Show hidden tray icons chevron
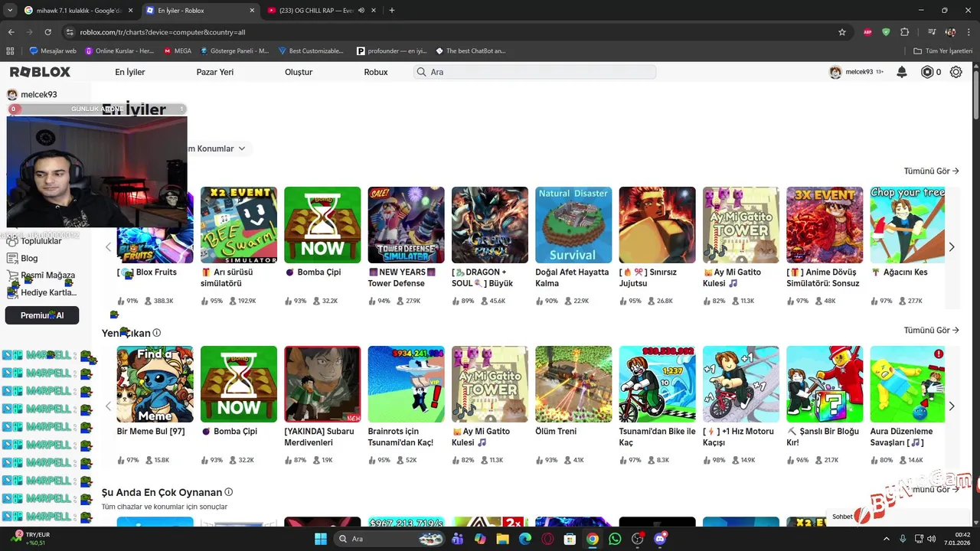 [887, 539]
